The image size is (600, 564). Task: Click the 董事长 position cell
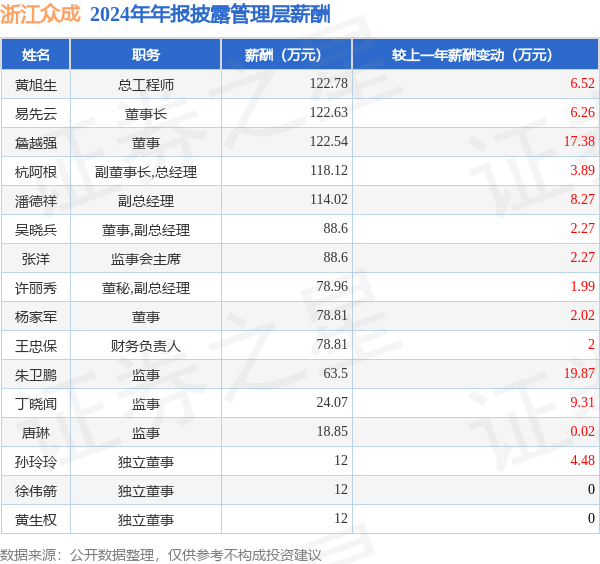coord(146,114)
